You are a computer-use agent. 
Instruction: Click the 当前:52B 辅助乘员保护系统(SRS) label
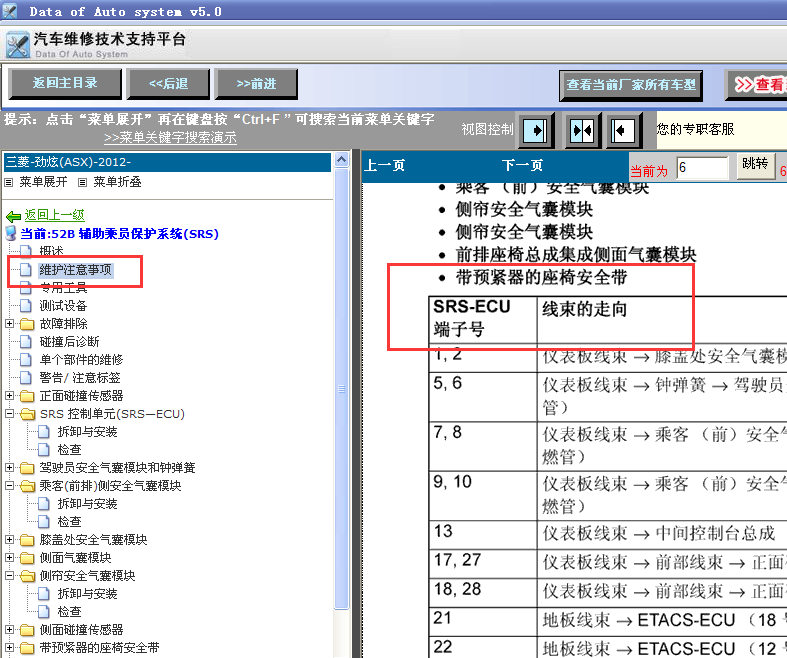(x=119, y=234)
